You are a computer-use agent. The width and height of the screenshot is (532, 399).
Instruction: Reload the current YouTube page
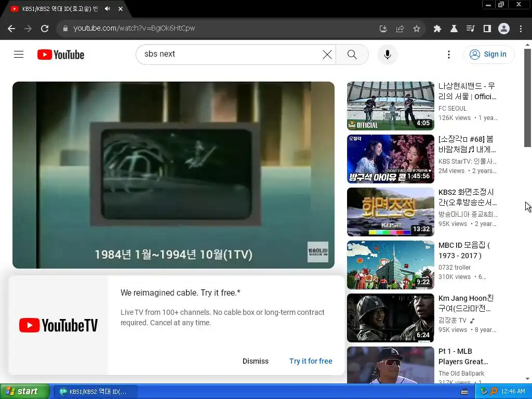(x=45, y=29)
